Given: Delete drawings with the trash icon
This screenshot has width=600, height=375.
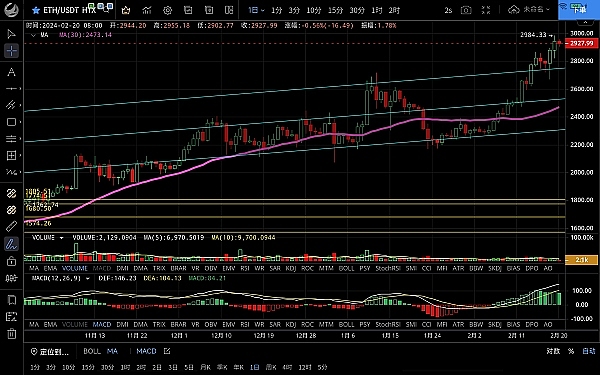Looking at the screenshot, I should (11, 334).
